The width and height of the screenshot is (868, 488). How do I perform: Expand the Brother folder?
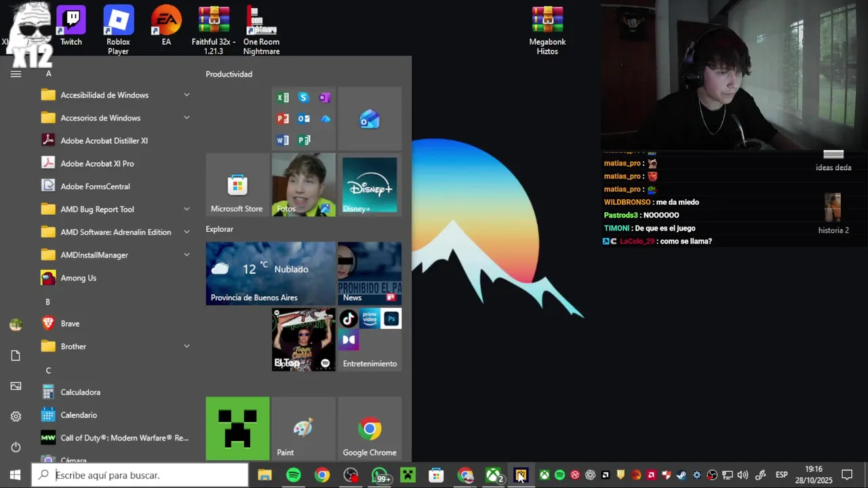click(x=115, y=346)
